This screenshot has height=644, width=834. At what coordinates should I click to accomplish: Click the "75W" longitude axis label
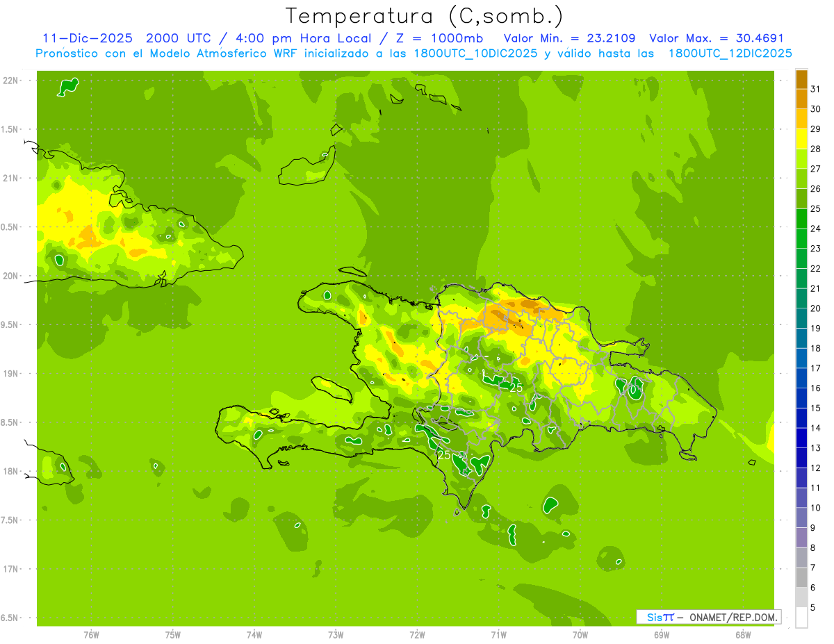coord(173,635)
